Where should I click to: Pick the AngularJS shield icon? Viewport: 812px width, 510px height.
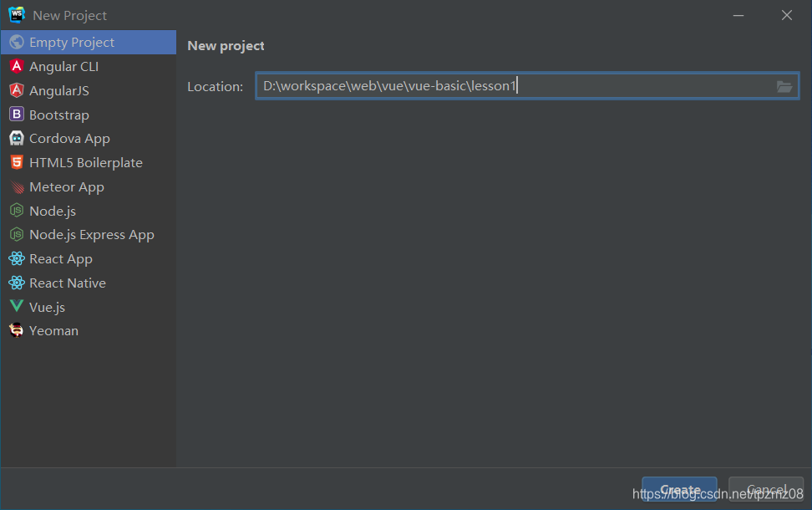pos(17,90)
